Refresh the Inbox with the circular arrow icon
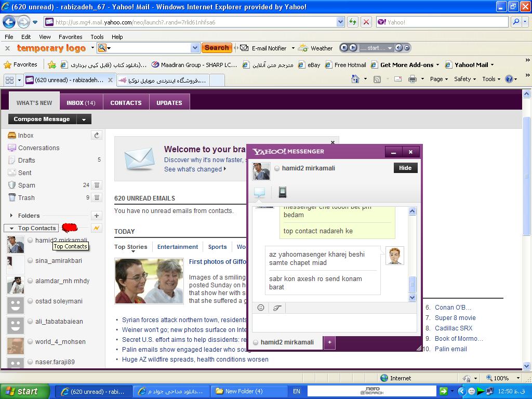Viewport: 532px width, 399px height. (97, 136)
